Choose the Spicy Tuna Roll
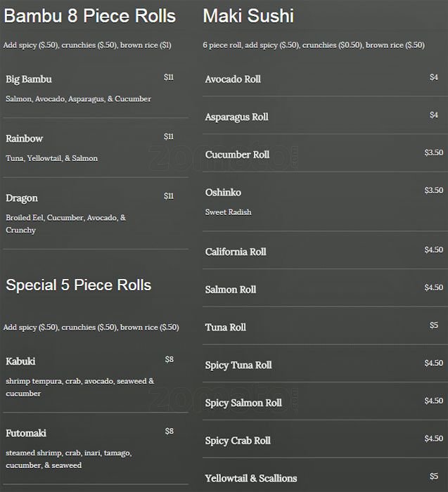448x492 pixels. pos(238,365)
